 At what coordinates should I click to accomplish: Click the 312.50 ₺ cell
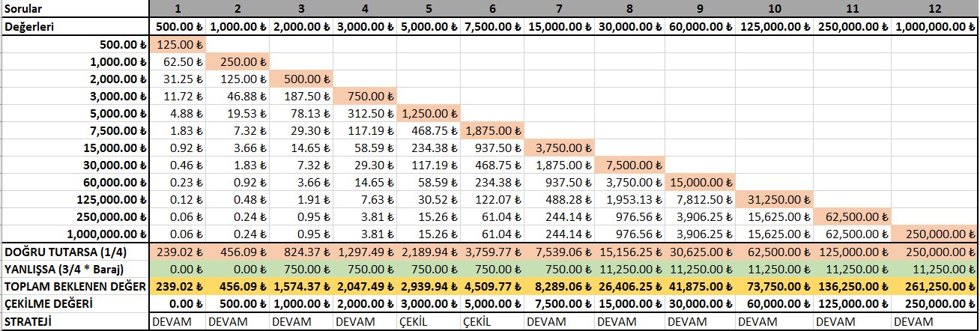(x=366, y=113)
